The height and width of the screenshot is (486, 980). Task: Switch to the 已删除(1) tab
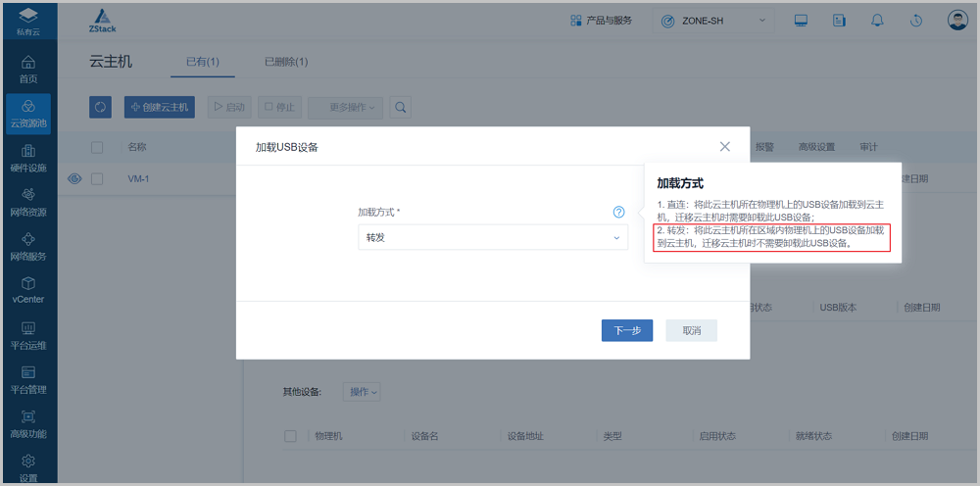[x=286, y=62]
